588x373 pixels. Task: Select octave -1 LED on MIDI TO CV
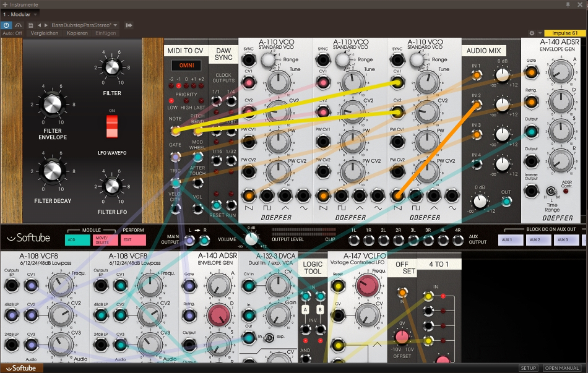pyautogui.click(x=179, y=86)
